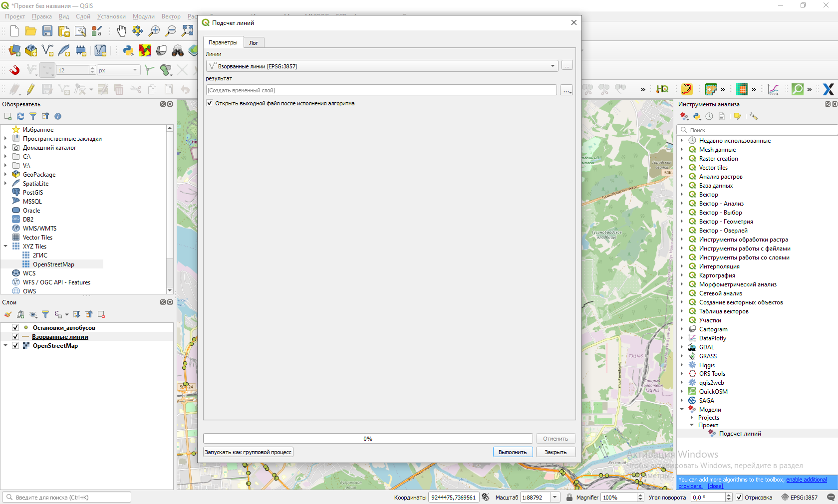The height and width of the screenshot is (504, 838).
Task: Expand the Вектор - Анализ toolbox group
Action: pyautogui.click(x=682, y=204)
